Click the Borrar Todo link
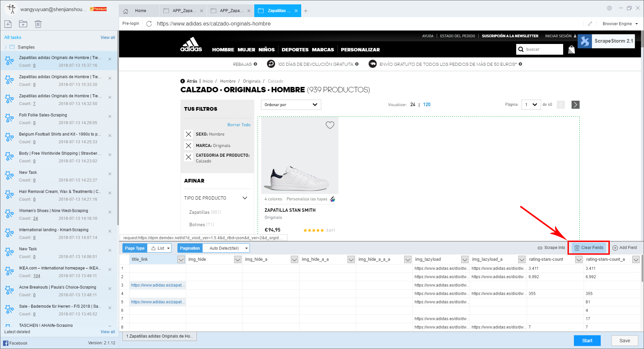The height and width of the screenshot is (349, 644). [x=239, y=125]
